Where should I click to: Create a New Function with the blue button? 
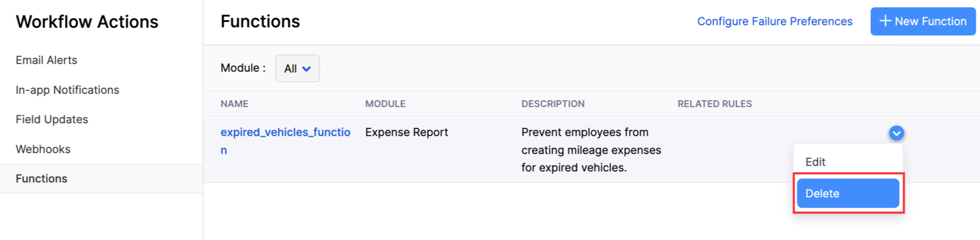(x=923, y=21)
